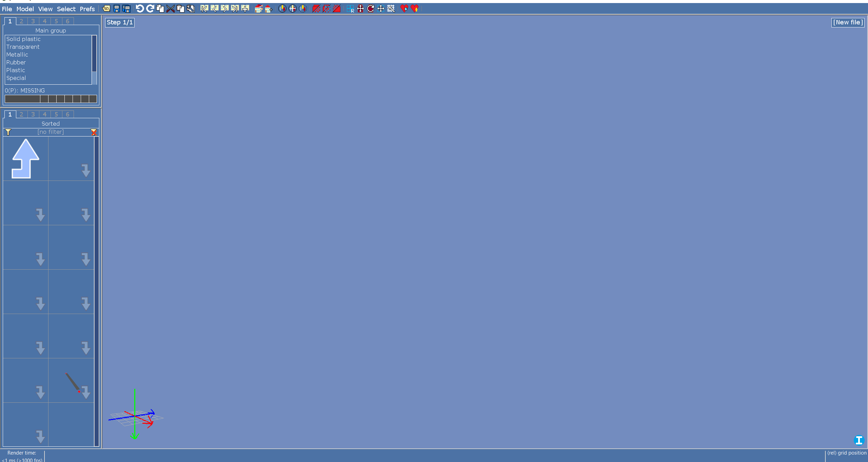Click the blue info icon at bottom right
Viewport: 868px width, 462px height.
coord(859,440)
